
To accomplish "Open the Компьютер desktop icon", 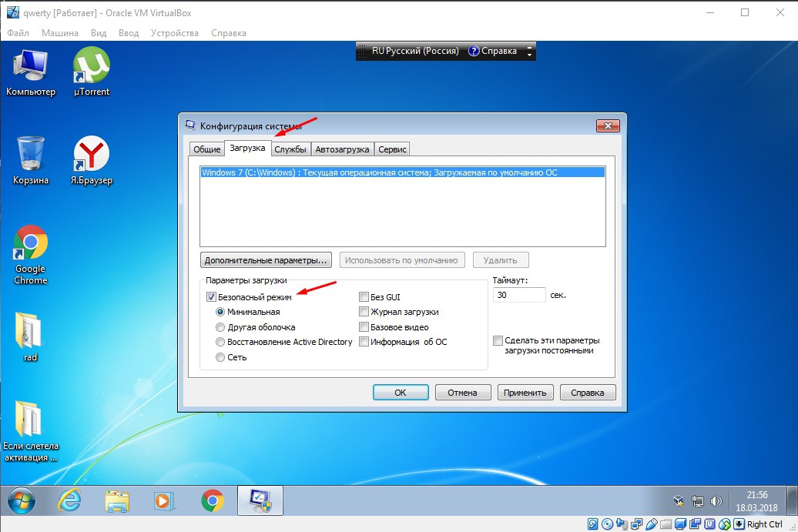I will point(31,72).
